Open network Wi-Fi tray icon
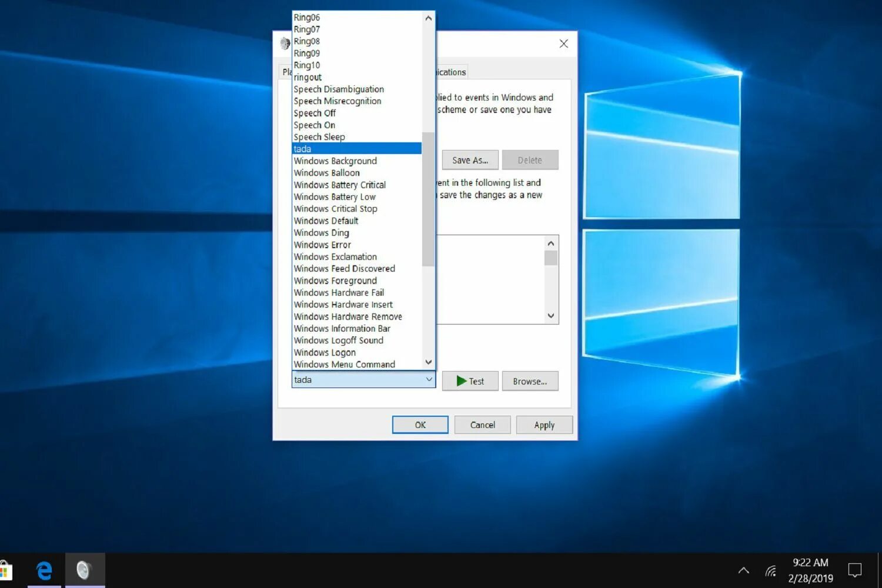Image resolution: width=882 pixels, height=588 pixels. coord(771,570)
